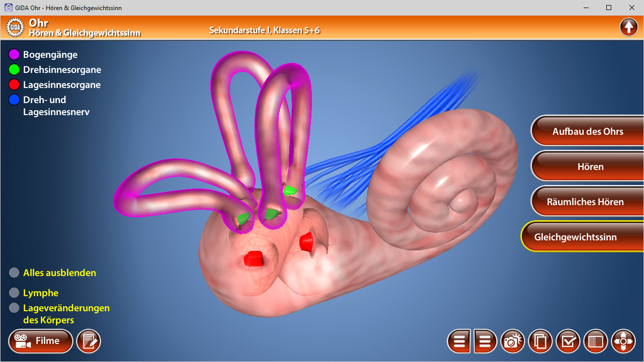The image size is (644, 362).
Task: Toggle the Alles ausblenden radio button
Action: point(14,273)
